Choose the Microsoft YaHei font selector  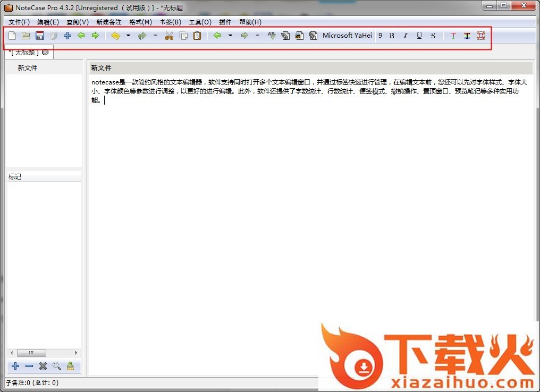(347, 36)
